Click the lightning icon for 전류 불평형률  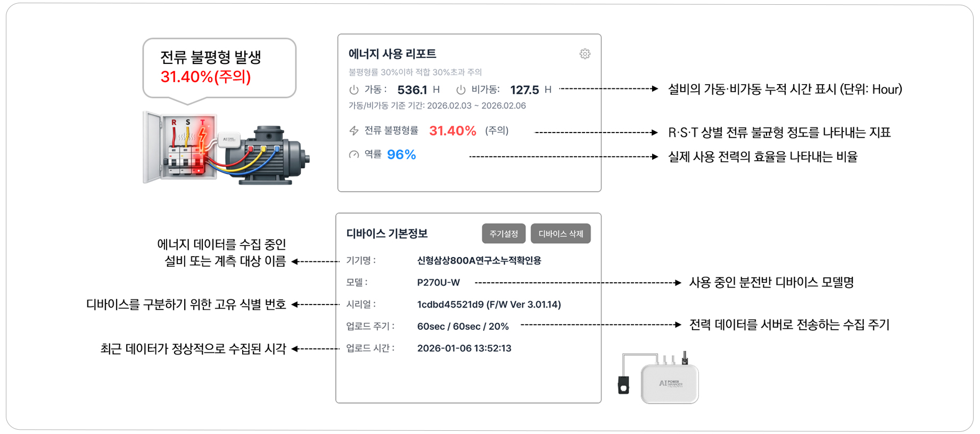354,130
